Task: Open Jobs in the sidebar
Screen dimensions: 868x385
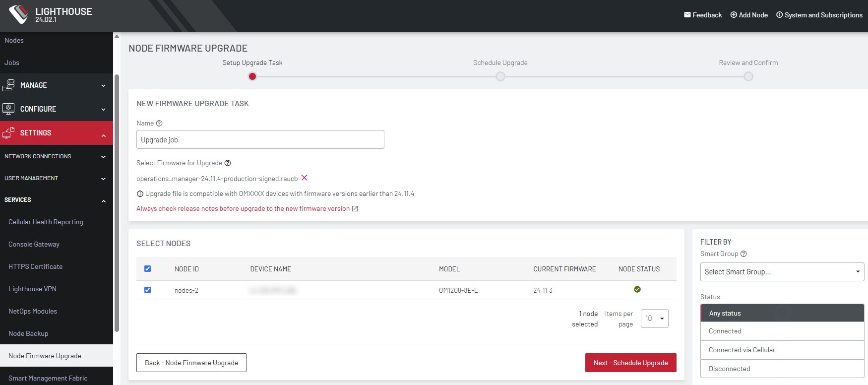Action: pyautogui.click(x=12, y=63)
